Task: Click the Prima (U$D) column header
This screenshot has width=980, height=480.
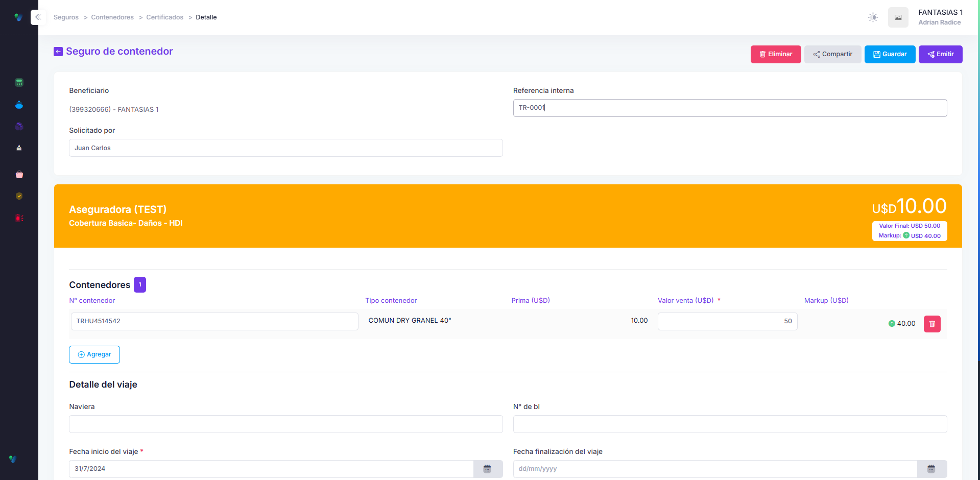Action: click(531, 301)
